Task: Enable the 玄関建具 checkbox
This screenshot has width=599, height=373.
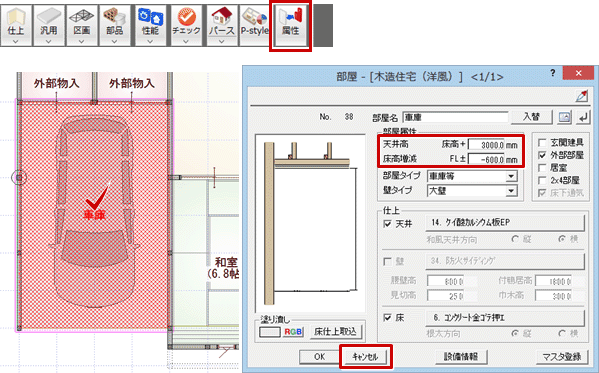Action: point(542,143)
